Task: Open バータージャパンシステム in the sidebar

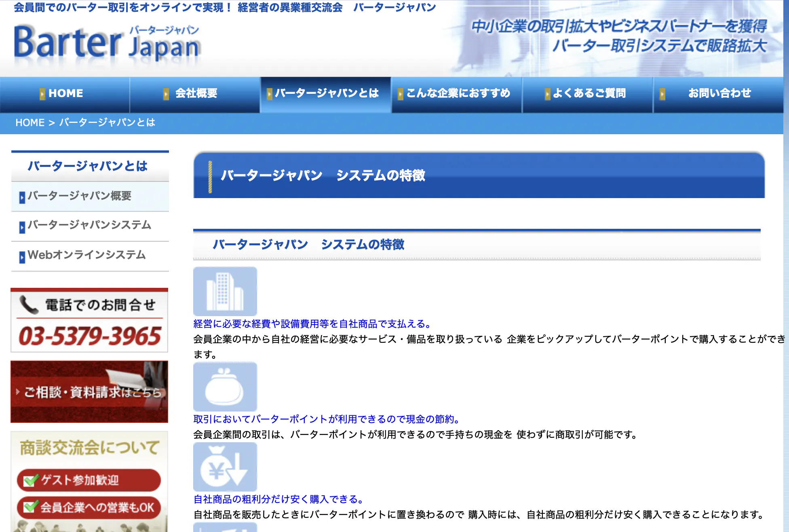Action: (x=89, y=225)
